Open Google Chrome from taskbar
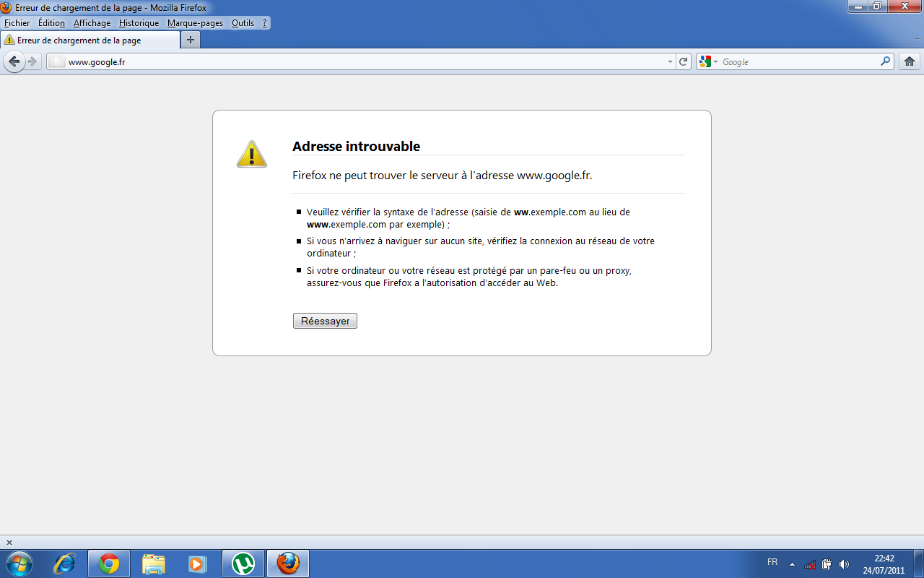Image resolution: width=924 pixels, height=578 pixels. point(109,564)
